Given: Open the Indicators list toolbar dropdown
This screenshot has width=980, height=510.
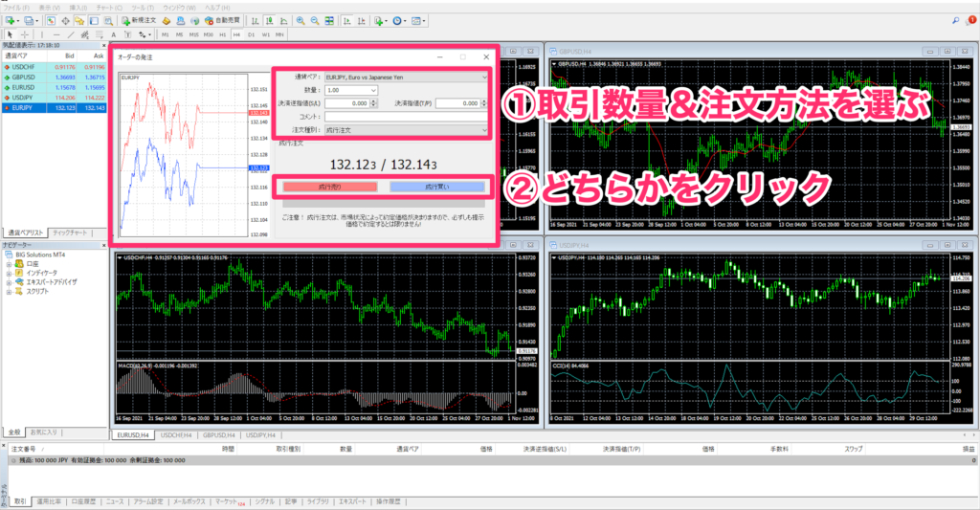Looking at the screenshot, I should coord(381,21).
